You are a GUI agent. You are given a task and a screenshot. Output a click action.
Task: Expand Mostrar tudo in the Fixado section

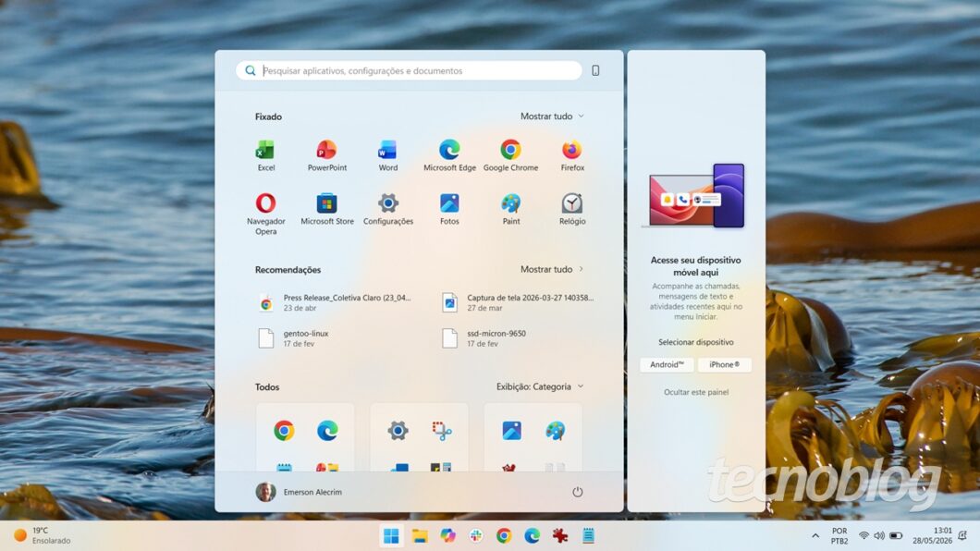tap(552, 116)
